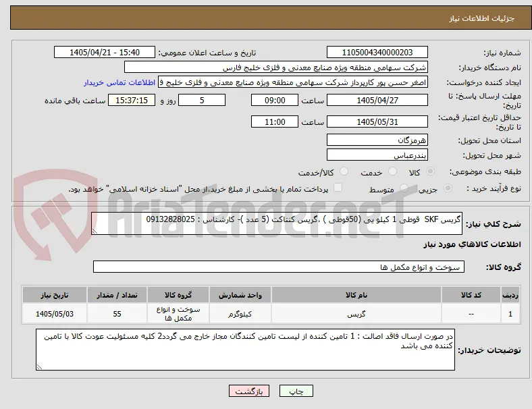532x409 pixels.
Task: Click the گروه کالا field
Action: pos(279,267)
